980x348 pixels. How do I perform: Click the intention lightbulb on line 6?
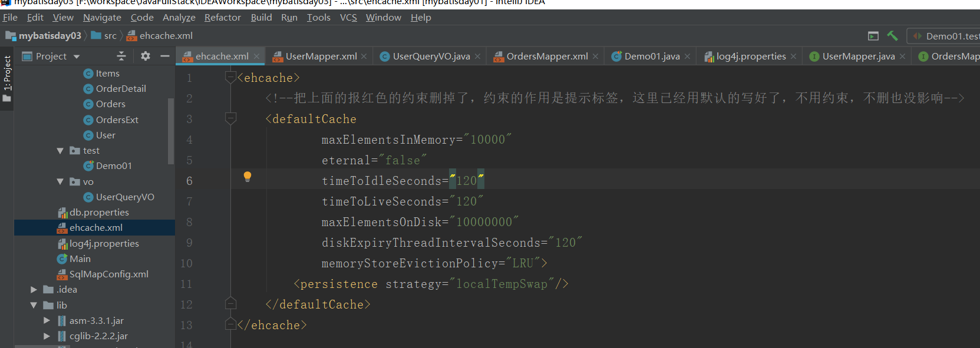pos(248,177)
